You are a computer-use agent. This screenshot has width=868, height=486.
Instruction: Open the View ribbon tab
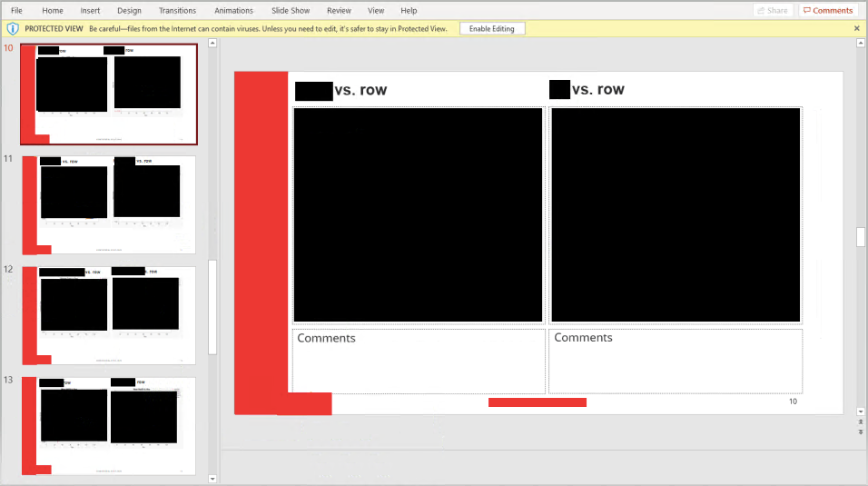click(x=376, y=11)
